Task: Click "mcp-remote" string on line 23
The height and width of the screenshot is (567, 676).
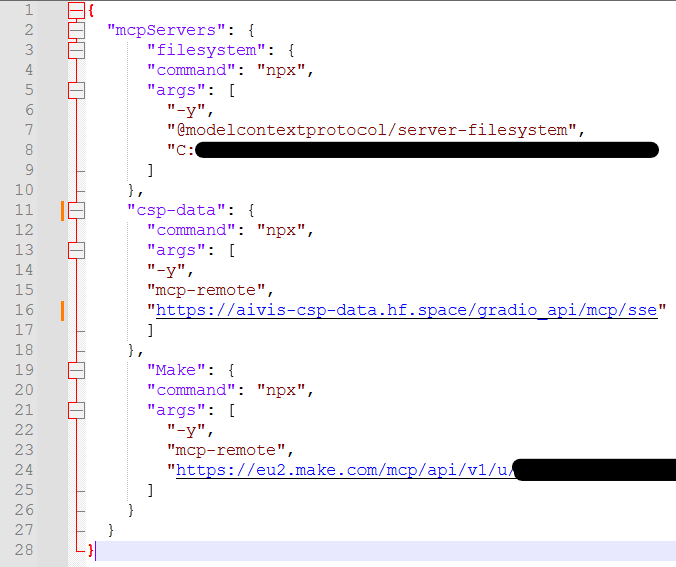Action: (227, 451)
